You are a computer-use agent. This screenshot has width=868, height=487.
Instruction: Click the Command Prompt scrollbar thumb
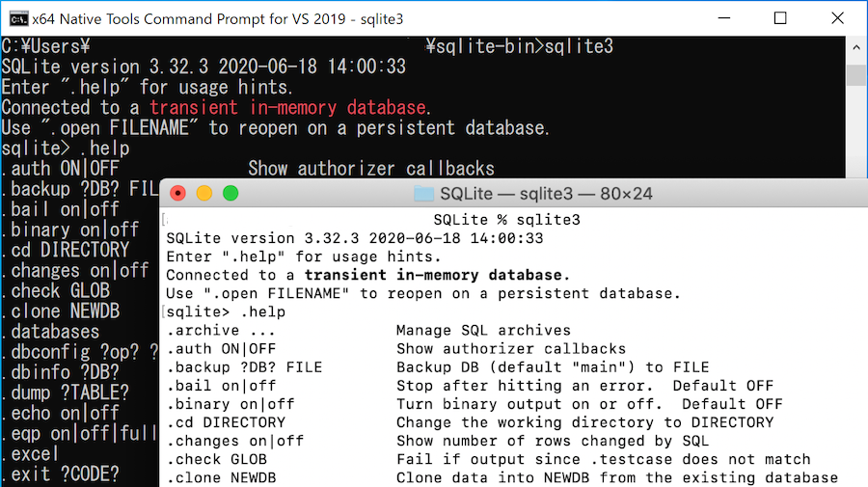coord(855,75)
